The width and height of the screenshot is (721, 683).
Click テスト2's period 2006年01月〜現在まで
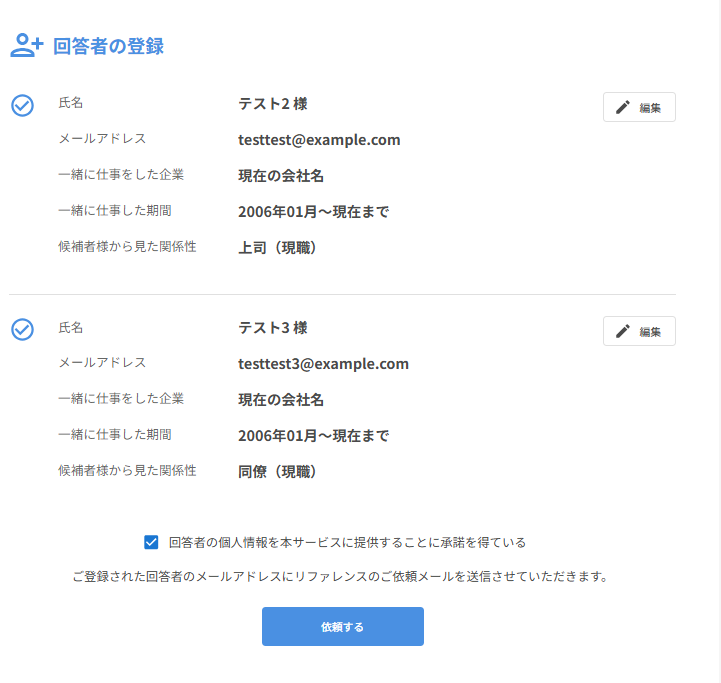[313, 212]
